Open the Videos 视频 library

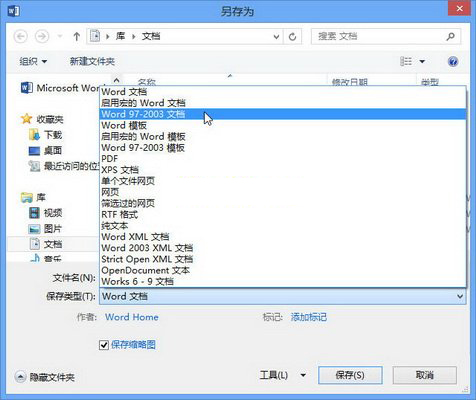(x=46, y=213)
